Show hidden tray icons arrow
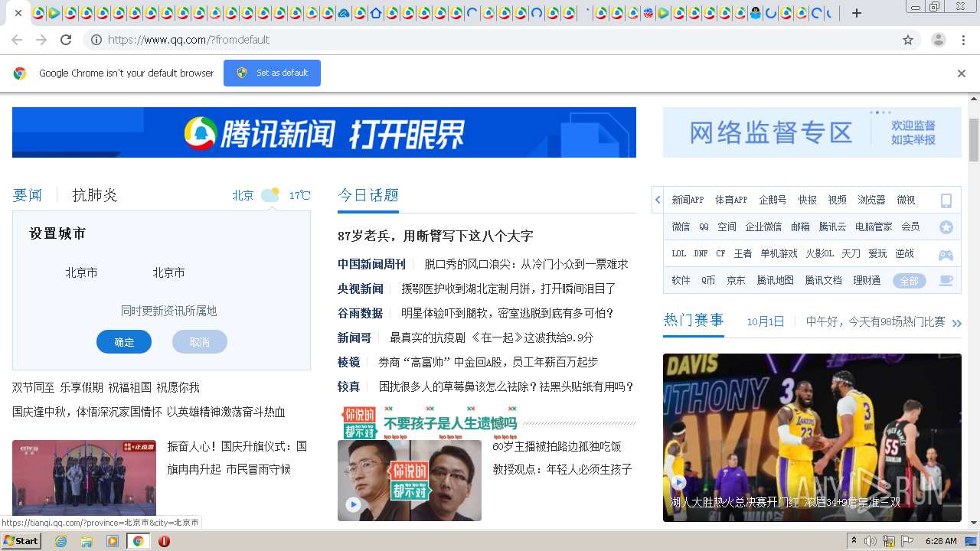This screenshot has height=551, width=980. [854, 540]
